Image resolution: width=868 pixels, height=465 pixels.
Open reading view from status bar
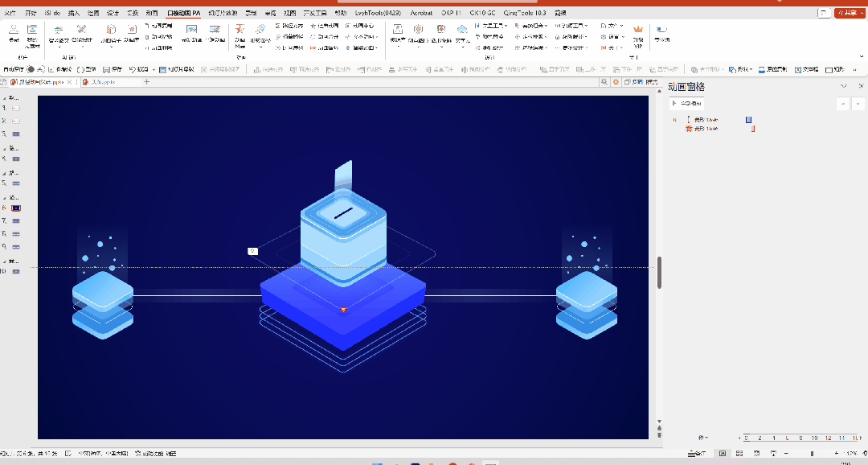pyautogui.click(x=756, y=454)
